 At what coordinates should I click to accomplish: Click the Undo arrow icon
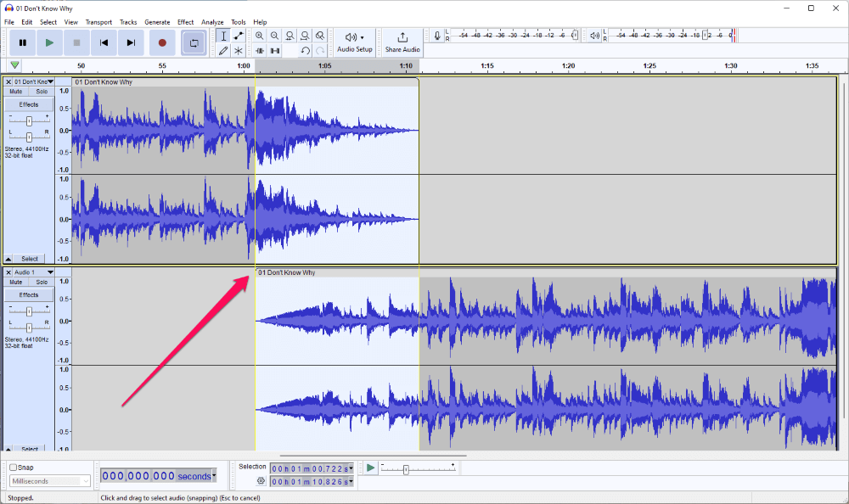coord(305,51)
